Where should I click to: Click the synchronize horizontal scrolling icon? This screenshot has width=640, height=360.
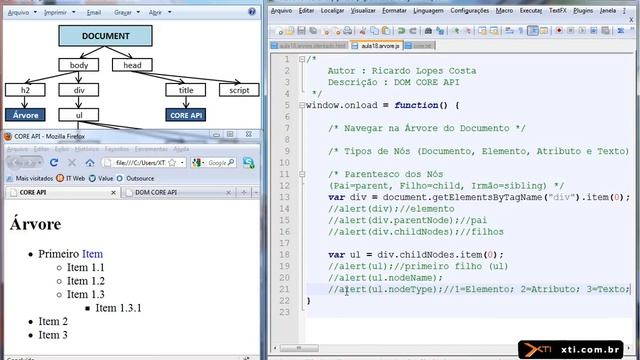(x=494, y=31)
